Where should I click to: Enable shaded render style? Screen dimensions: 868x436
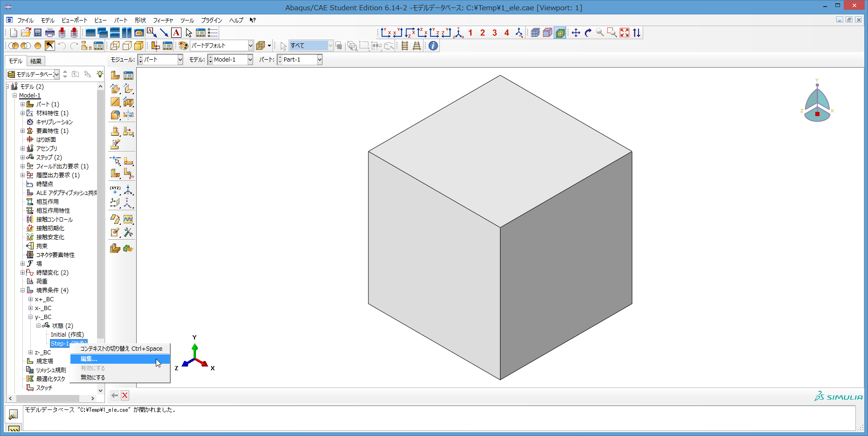tap(139, 46)
